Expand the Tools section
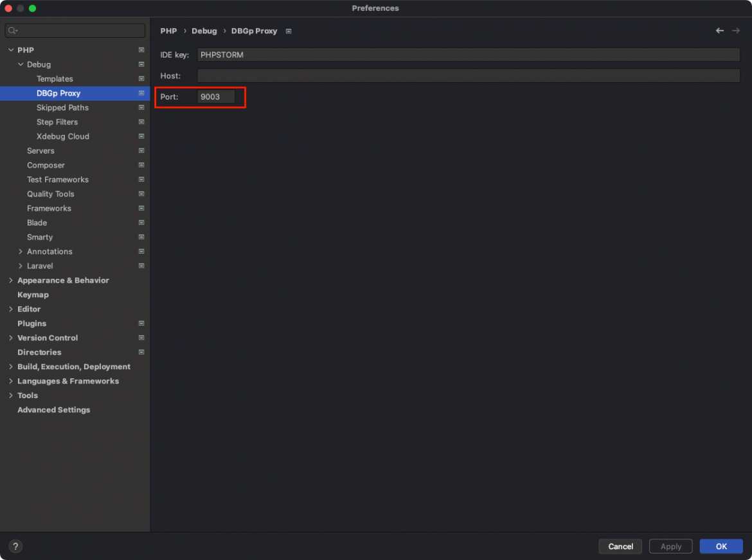Screen dimensions: 752x560 11,395
